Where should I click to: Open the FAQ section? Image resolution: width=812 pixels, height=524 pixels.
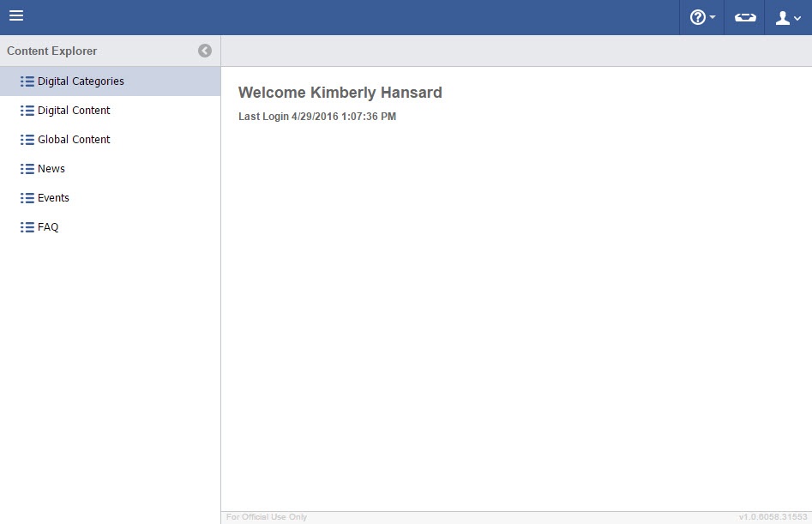pos(48,227)
